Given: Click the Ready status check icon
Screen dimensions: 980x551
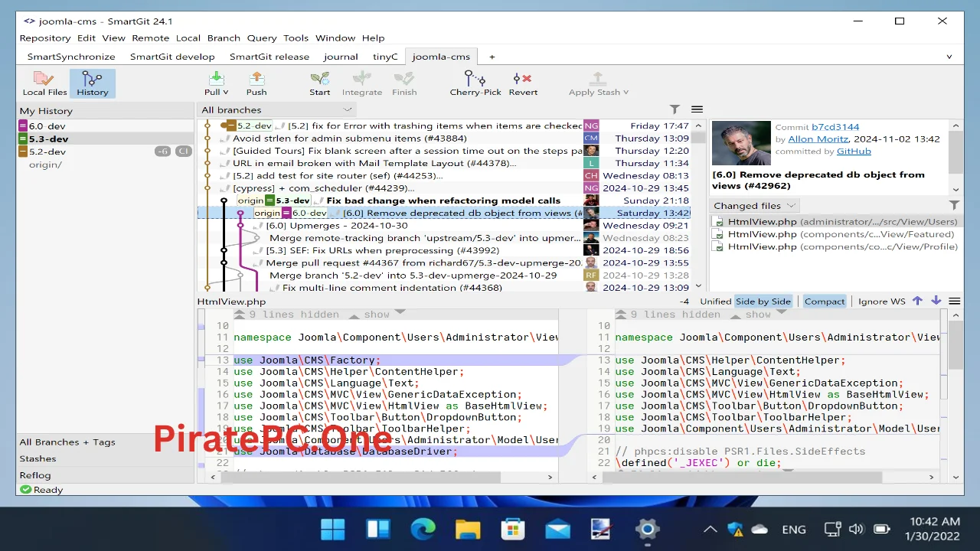Looking at the screenshot, I should [x=25, y=490].
